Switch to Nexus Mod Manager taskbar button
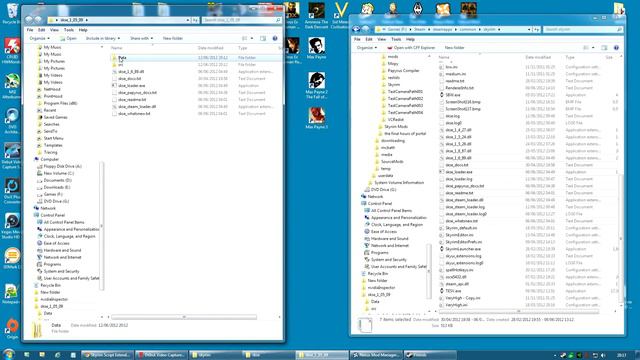The image size is (640, 360). 376,355
